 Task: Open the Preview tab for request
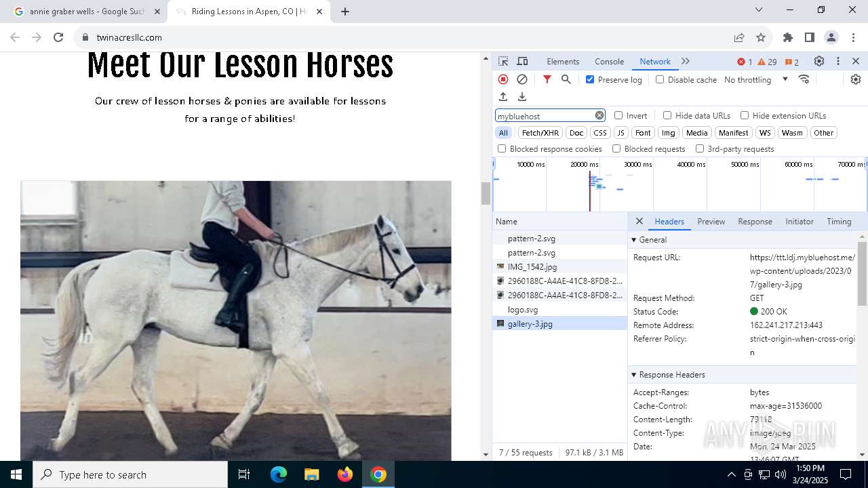pyautogui.click(x=711, y=222)
